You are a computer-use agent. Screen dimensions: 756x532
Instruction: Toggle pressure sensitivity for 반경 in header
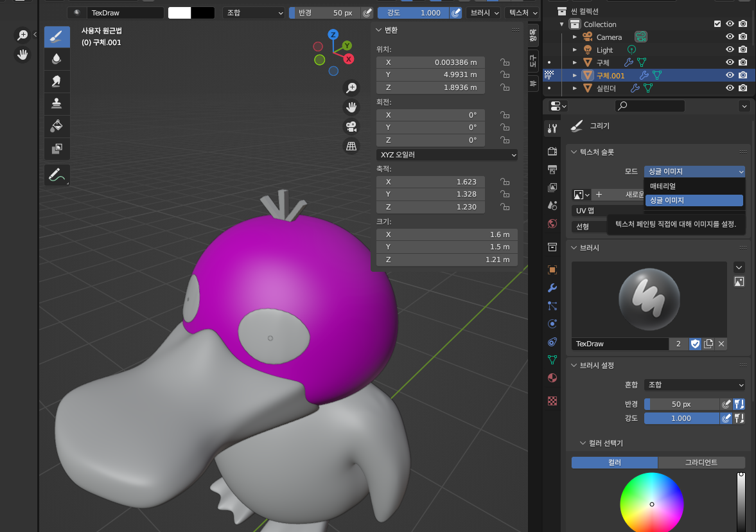[367, 13]
